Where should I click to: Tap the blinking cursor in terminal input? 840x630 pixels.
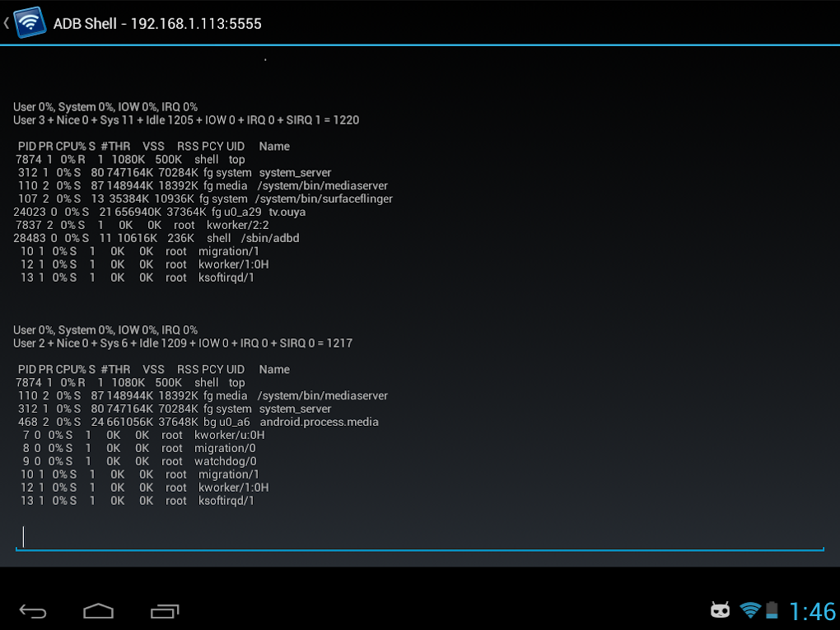(24, 536)
